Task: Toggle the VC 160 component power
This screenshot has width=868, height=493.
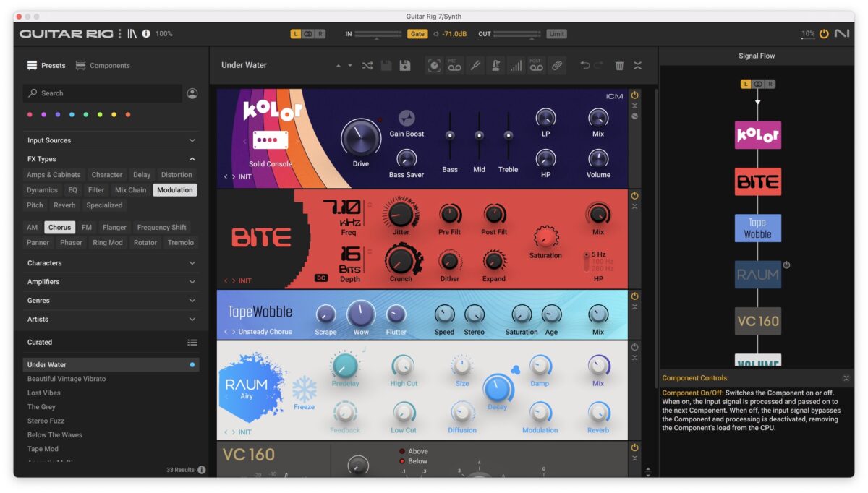Action: 634,447
